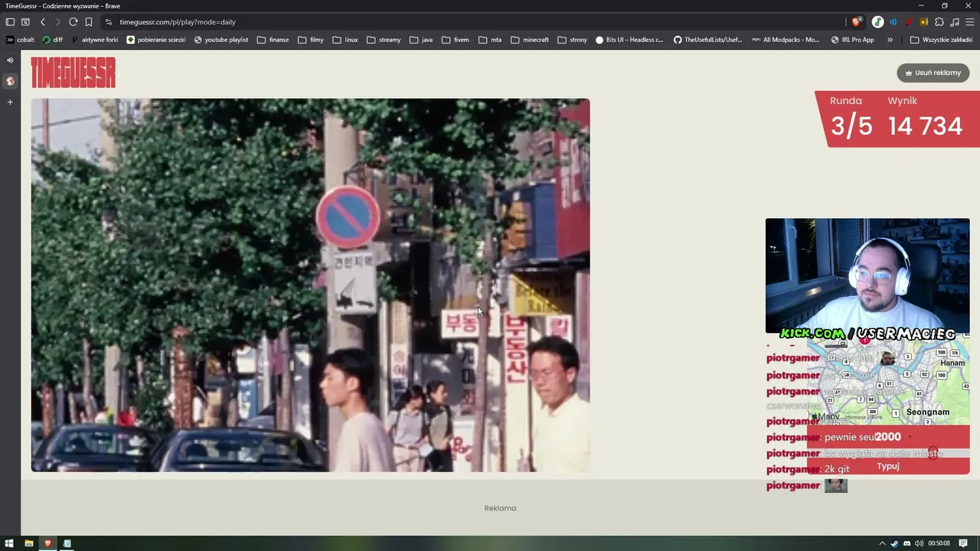Expand the streamy bookmark folder
Viewport: 980px width, 551px height.
click(384, 40)
